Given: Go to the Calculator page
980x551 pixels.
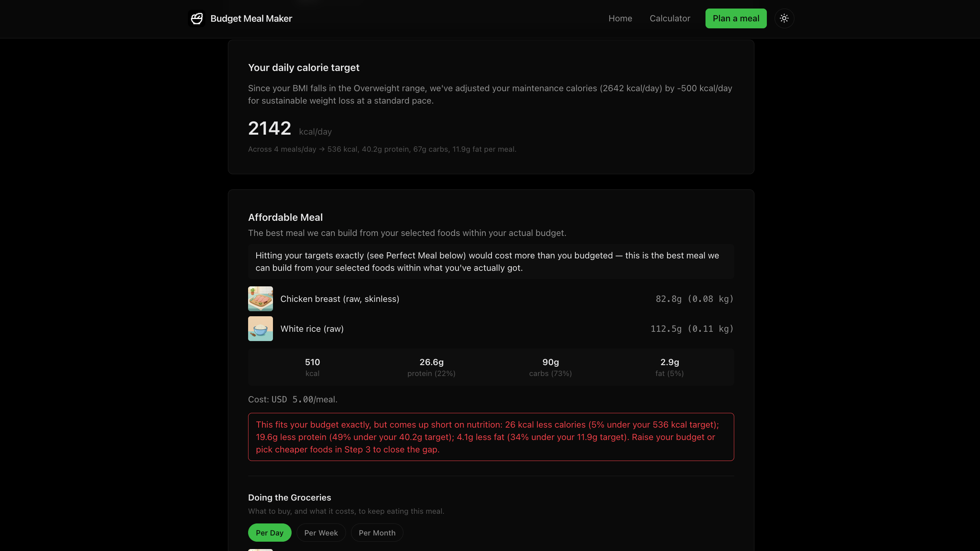Looking at the screenshot, I should click(x=670, y=18).
